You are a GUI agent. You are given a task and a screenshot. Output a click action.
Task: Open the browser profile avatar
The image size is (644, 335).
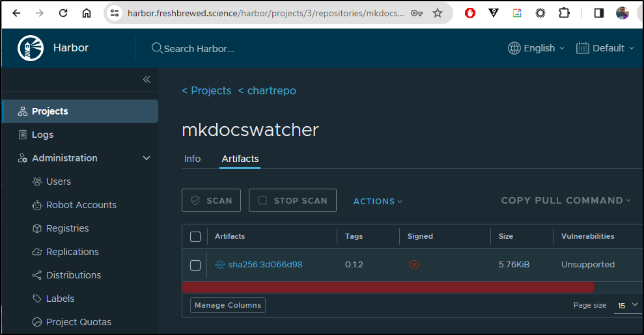623,13
